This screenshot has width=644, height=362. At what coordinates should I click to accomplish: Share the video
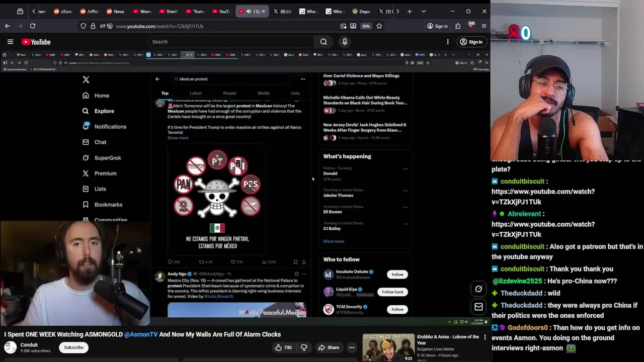click(x=328, y=347)
